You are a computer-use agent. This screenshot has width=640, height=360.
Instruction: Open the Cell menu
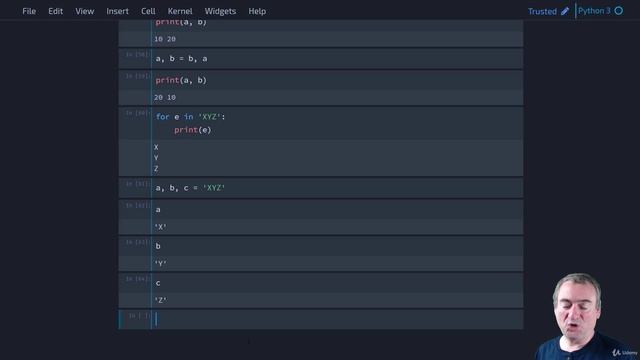pyautogui.click(x=148, y=11)
